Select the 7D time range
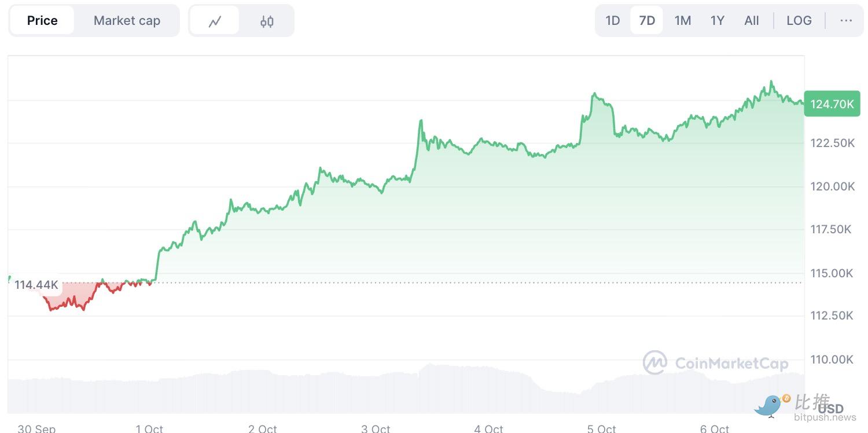The width and height of the screenshot is (868, 433). 646,21
